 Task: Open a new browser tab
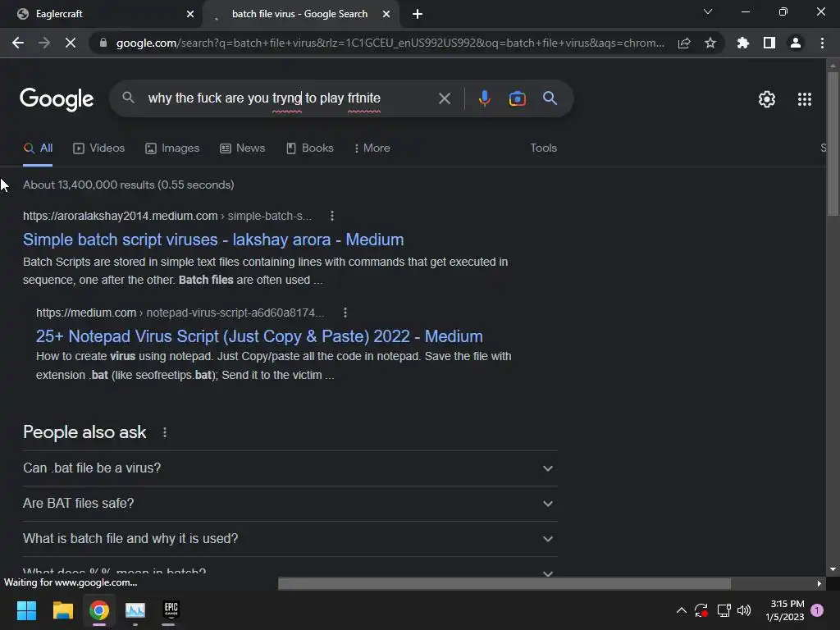point(418,14)
